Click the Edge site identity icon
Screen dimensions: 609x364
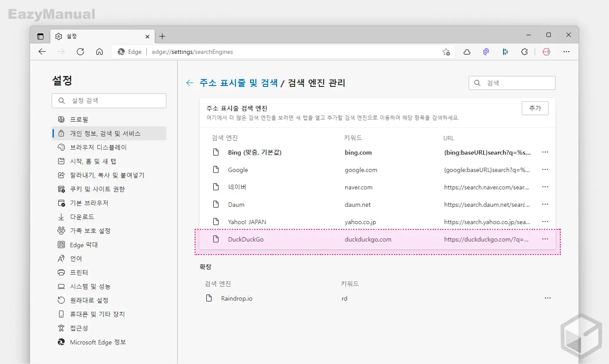[122, 52]
